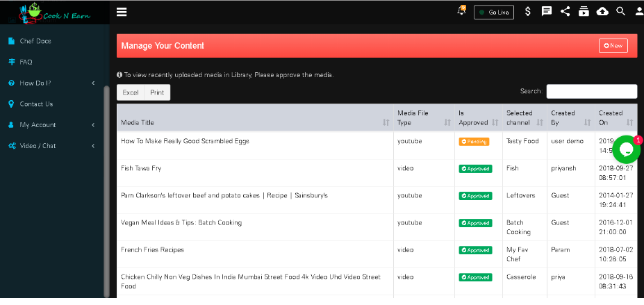Click "Casserole" channel cell
Screen dimensions: 644x305
(x=521, y=277)
